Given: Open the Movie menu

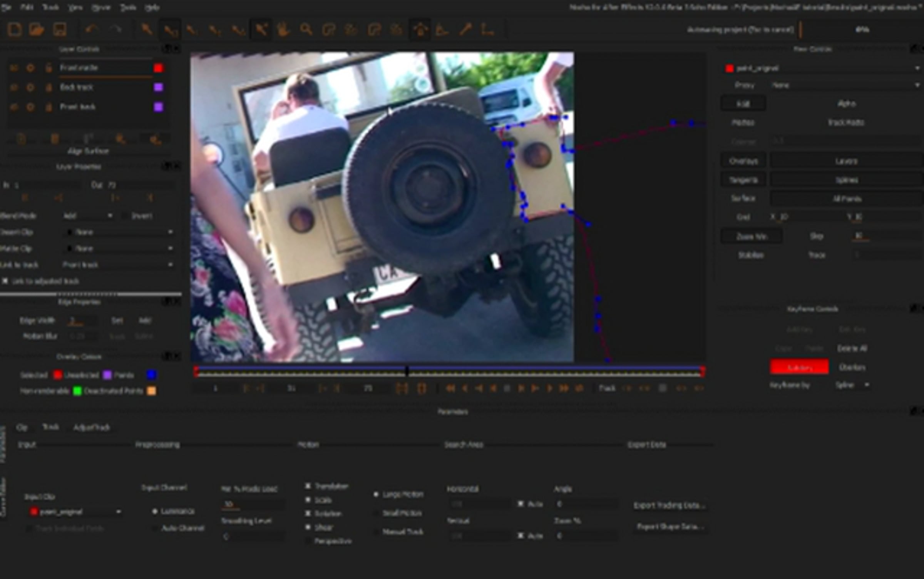Looking at the screenshot, I should pyautogui.click(x=101, y=7).
